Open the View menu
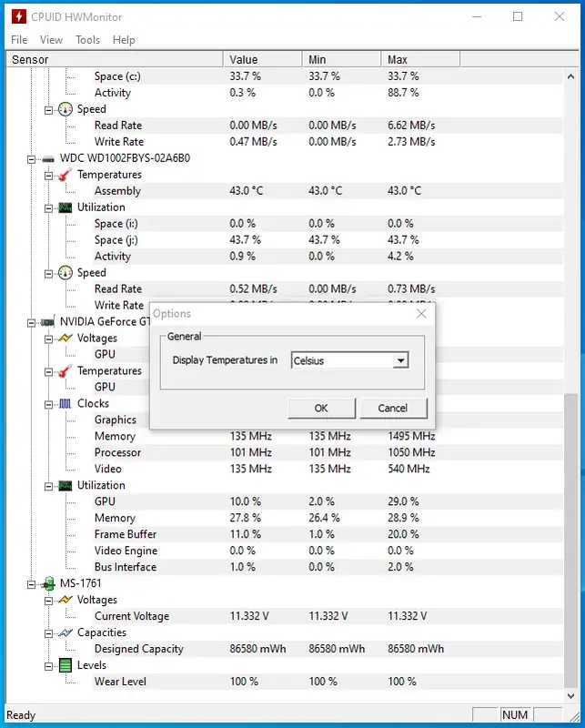Screen dimensions: 585x728 [x=51, y=40]
